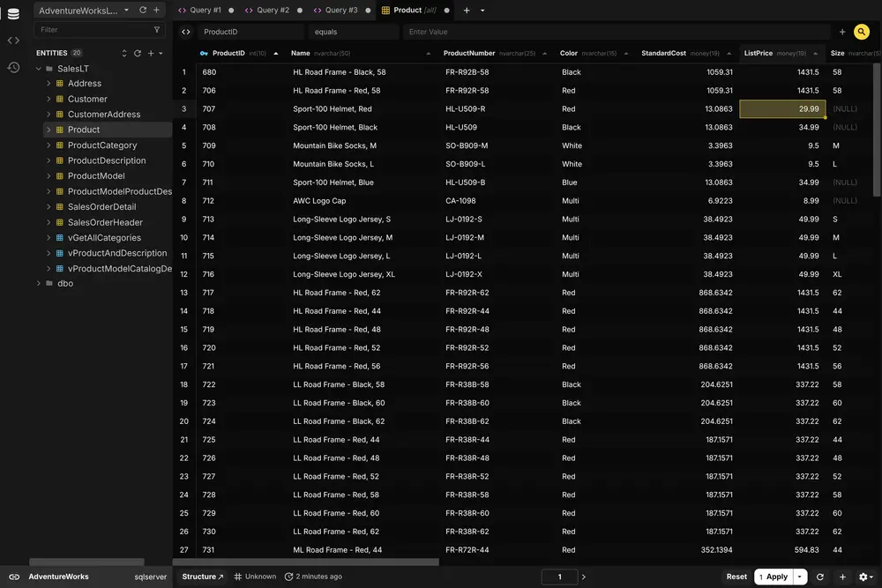Click the Enter Value filter input

point(616,32)
